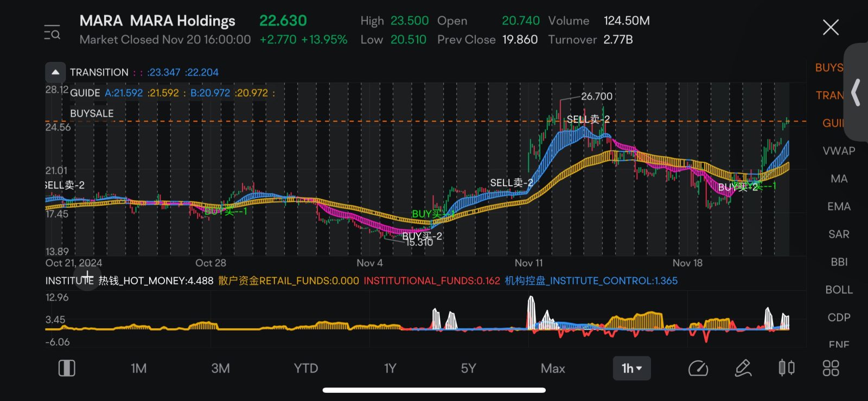The image size is (868, 401).
Task: Click the Oct 21, 2024 date label
Action: [x=74, y=263]
